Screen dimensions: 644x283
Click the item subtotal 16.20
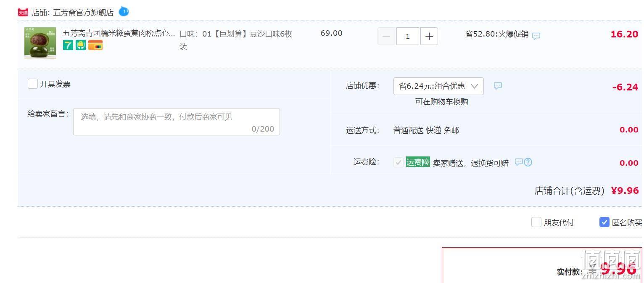624,34
